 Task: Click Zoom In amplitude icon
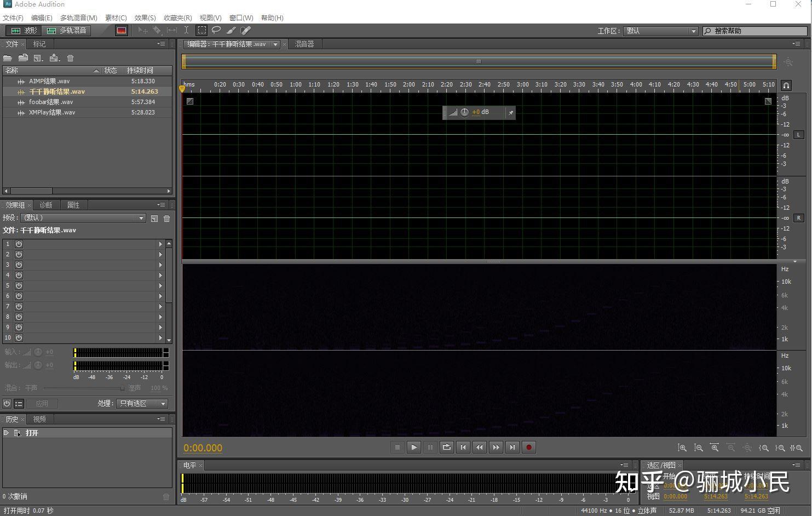(x=682, y=448)
